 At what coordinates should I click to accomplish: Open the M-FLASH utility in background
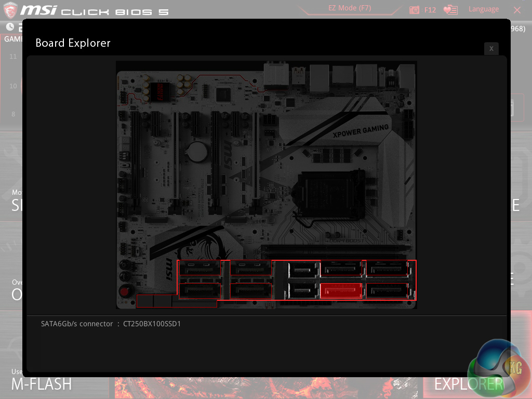42,384
